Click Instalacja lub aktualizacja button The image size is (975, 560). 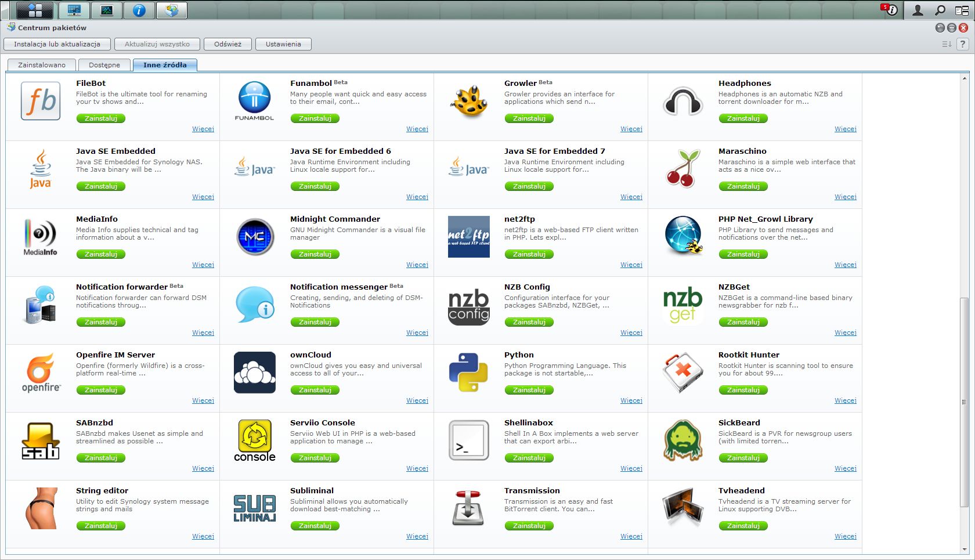[57, 44]
